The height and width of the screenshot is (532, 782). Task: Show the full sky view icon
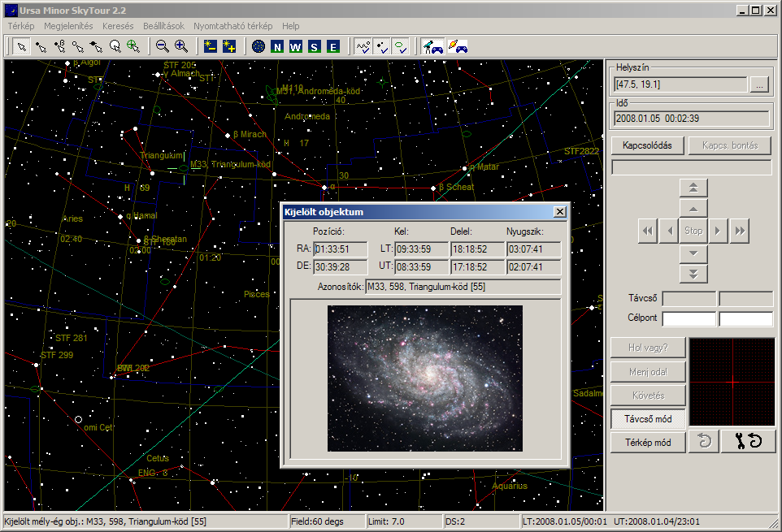coord(258,46)
